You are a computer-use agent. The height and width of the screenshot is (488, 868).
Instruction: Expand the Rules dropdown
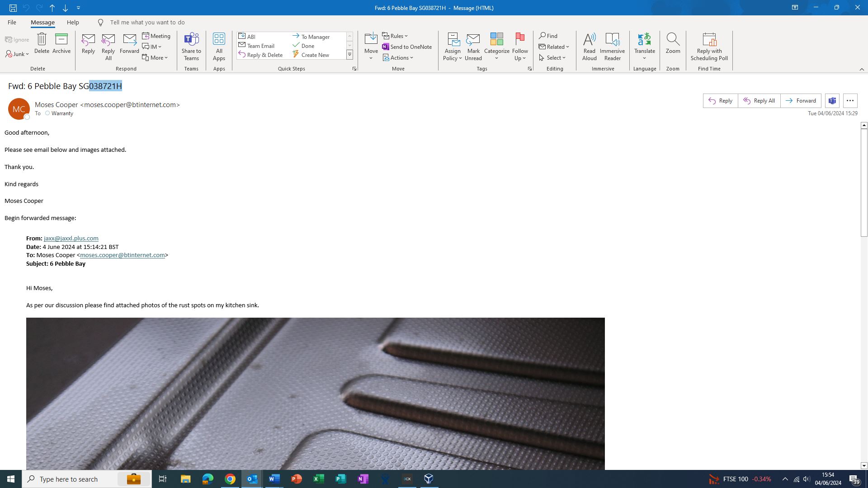click(x=395, y=36)
